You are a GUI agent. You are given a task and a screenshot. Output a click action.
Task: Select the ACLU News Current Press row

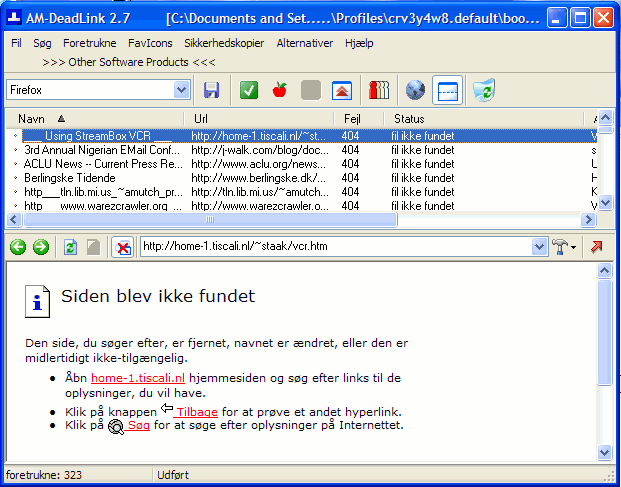pos(301,164)
